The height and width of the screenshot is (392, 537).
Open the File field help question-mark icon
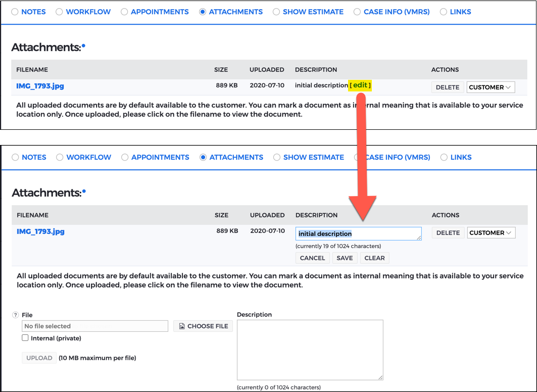pos(16,315)
